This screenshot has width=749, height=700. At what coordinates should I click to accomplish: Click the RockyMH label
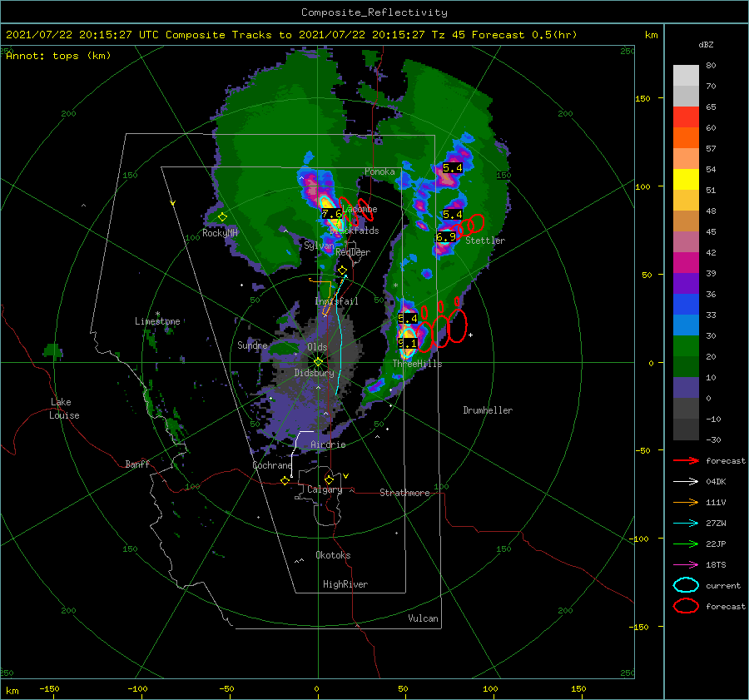pos(220,233)
